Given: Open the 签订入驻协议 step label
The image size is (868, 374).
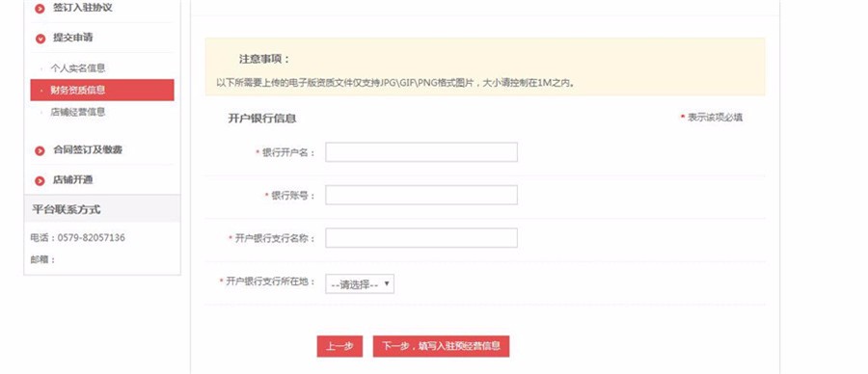Looking at the screenshot, I should click(83, 8).
